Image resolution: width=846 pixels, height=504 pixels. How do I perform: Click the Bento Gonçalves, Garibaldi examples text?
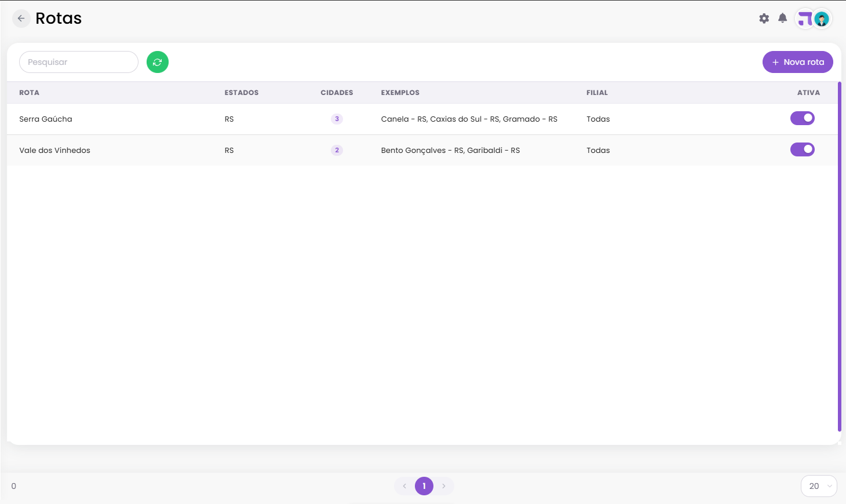click(x=451, y=150)
